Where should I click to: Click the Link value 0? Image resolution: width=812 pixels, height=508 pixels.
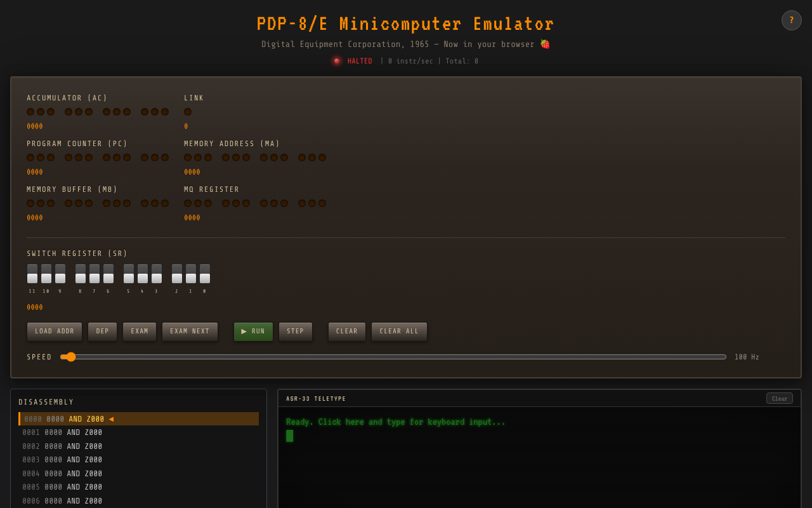coord(186,126)
